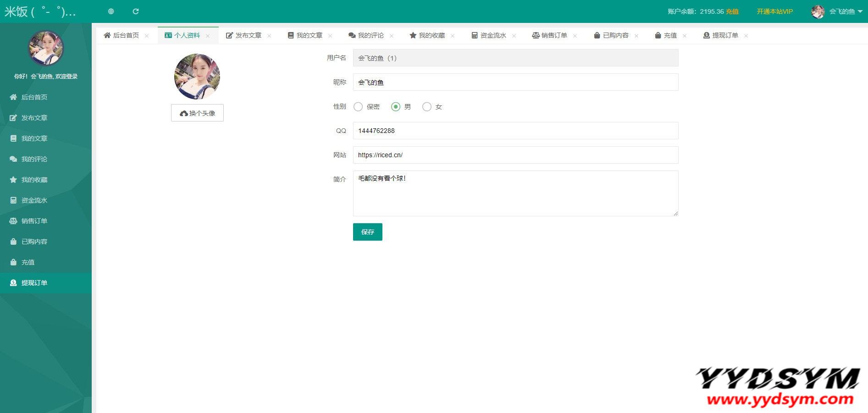Select the 保密 gender radio button
Viewport: 868px width, 413px height.
pos(358,107)
